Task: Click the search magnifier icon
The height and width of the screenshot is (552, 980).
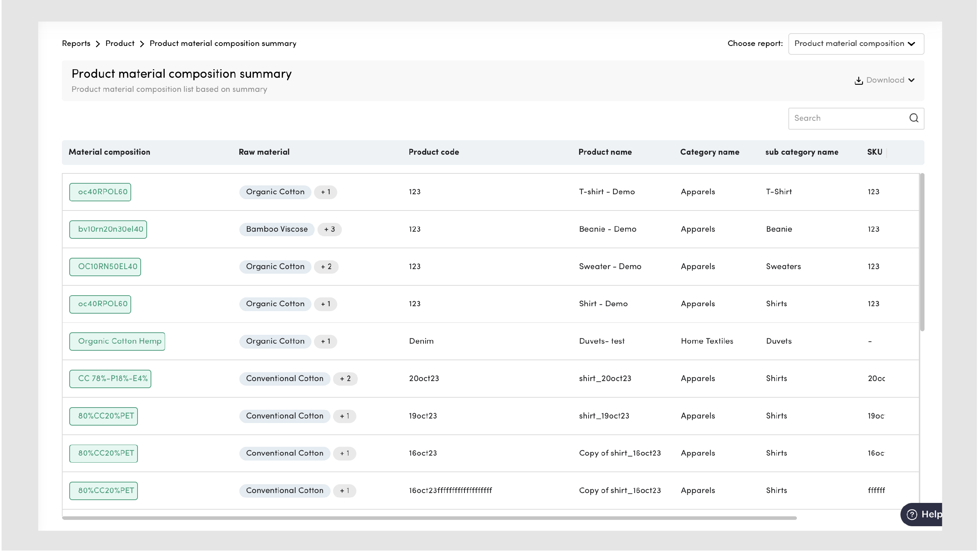Action: point(914,118)
